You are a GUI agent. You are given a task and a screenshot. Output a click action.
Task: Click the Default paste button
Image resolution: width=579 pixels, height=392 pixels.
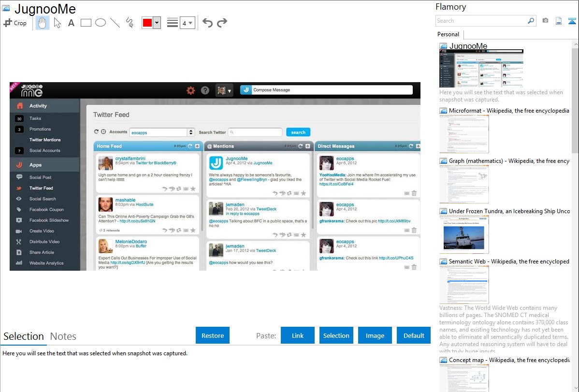(x=414, y=335)
